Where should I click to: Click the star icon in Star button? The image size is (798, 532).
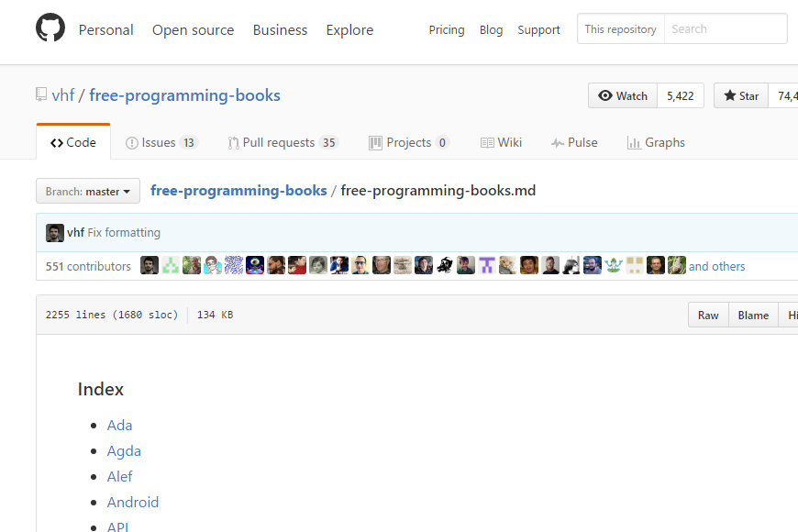pyautogui.click(x=730, y=95)
